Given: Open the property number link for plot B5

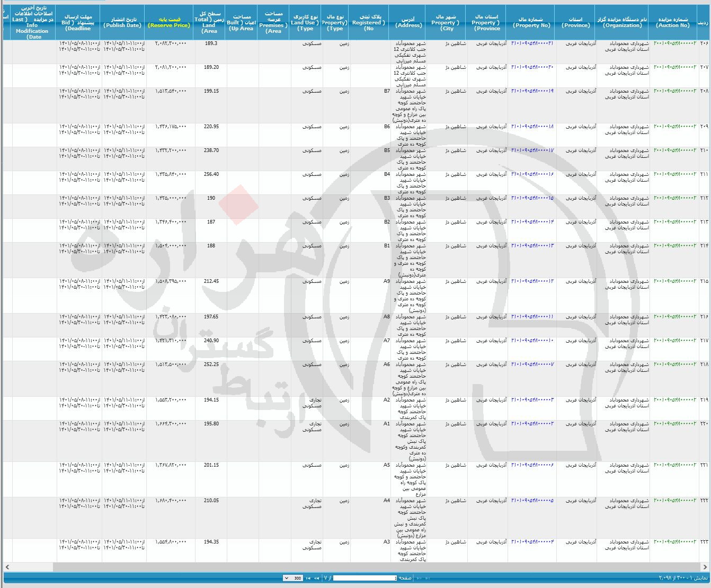Looking at the screenshot, I should 532,150.
